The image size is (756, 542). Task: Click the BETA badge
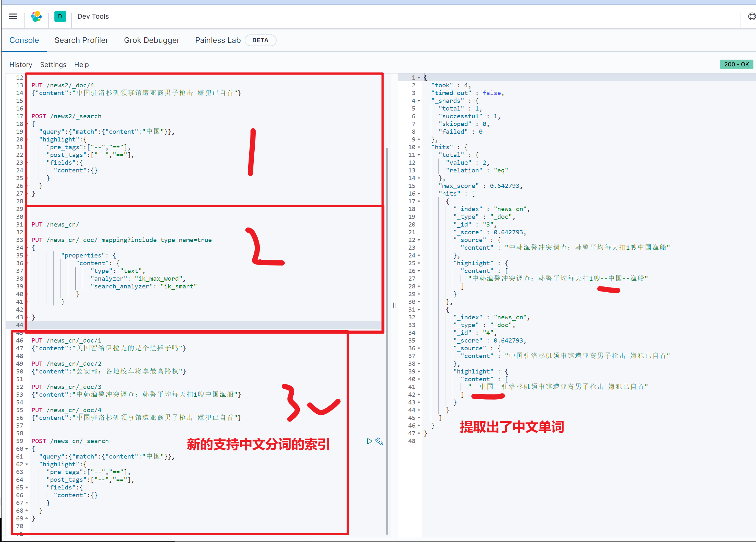click(260, 40)
